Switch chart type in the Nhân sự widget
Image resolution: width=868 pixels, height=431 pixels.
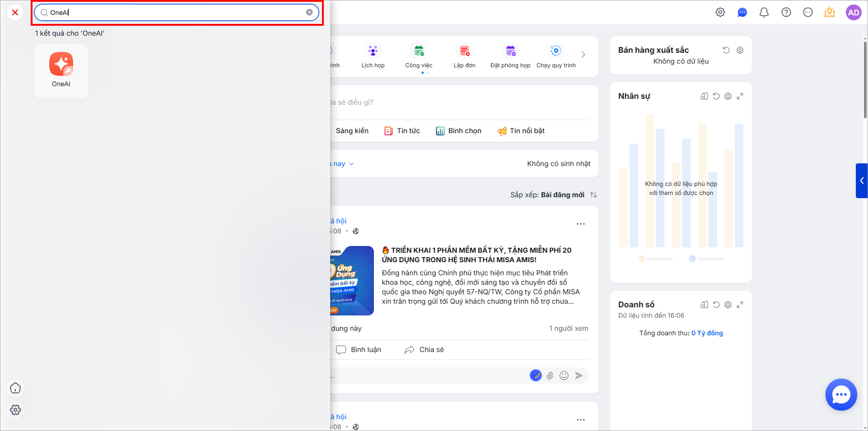point(704,96)
